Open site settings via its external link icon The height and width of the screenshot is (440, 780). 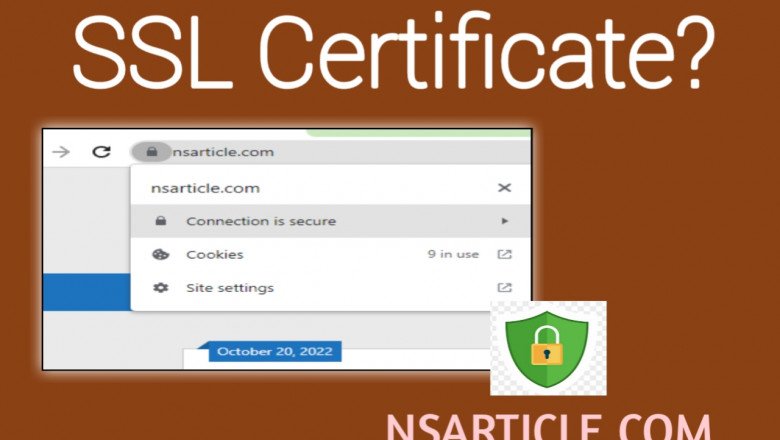click(505, 288)
